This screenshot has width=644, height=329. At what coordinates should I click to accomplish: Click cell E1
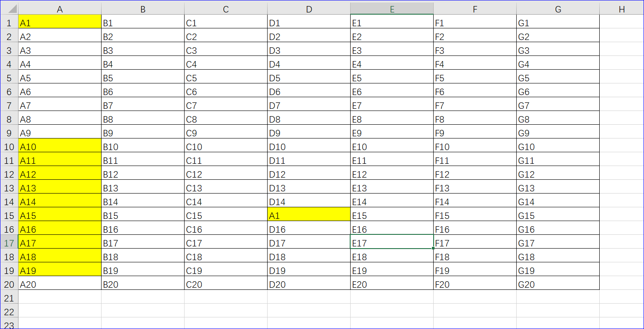coord(392,22)
